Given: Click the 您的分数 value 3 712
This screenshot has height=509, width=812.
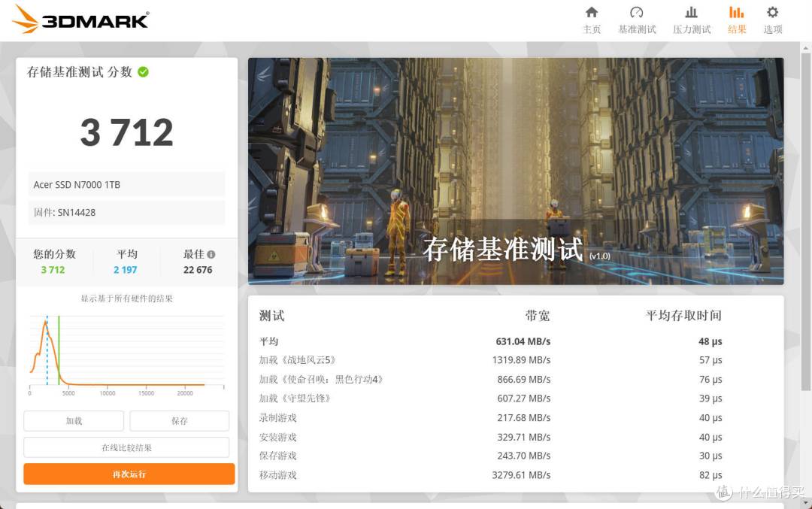Looking at the screenshot, I should (53, 270).
